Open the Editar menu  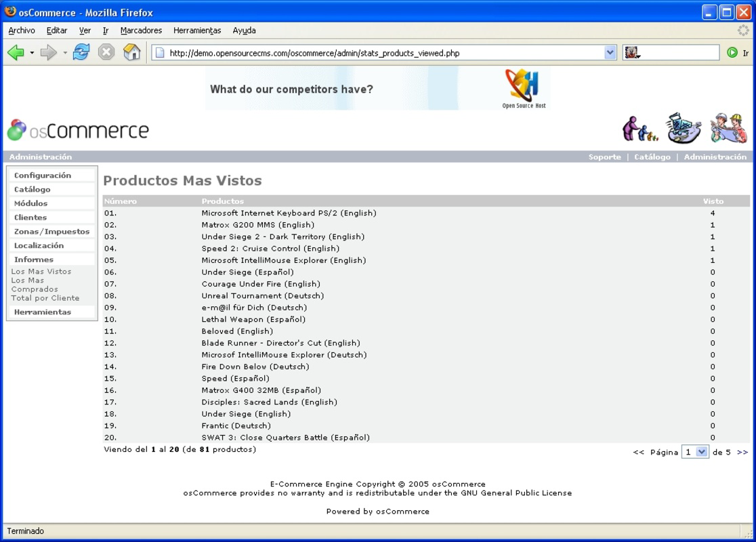point(56,30)
